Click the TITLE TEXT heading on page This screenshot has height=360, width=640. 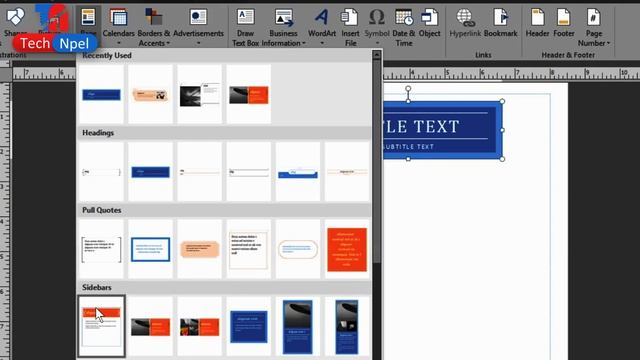pos(421,127)
